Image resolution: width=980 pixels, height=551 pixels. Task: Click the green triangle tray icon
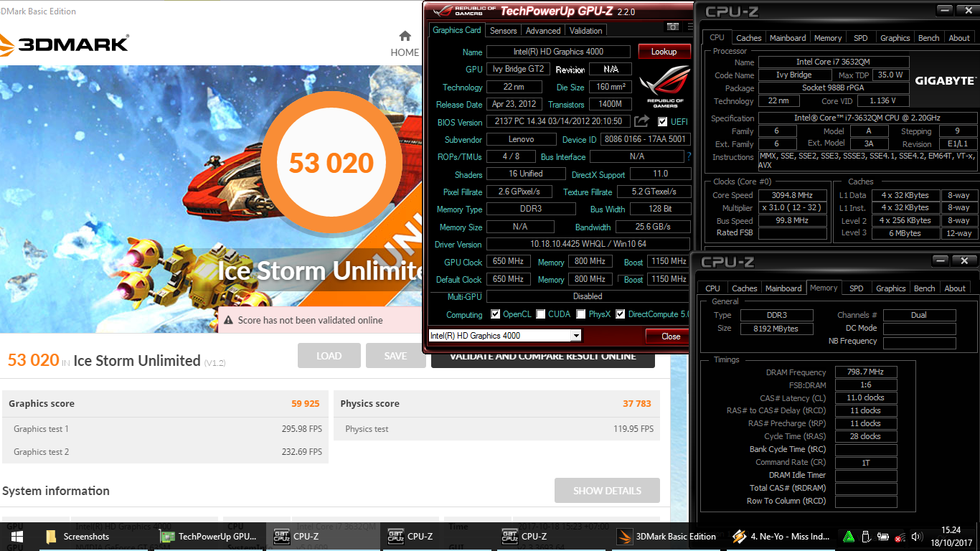click(x=849, y=536)
